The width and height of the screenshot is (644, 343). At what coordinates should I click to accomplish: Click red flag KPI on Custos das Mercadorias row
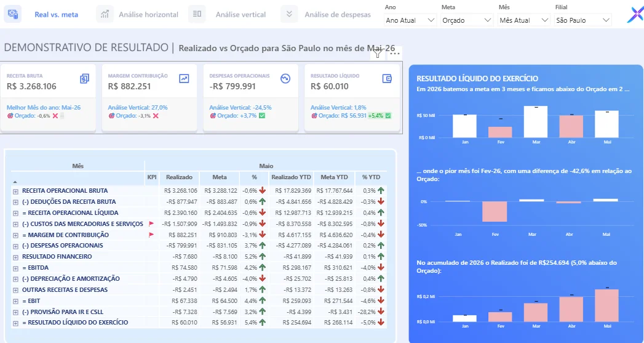pos(151,224)
